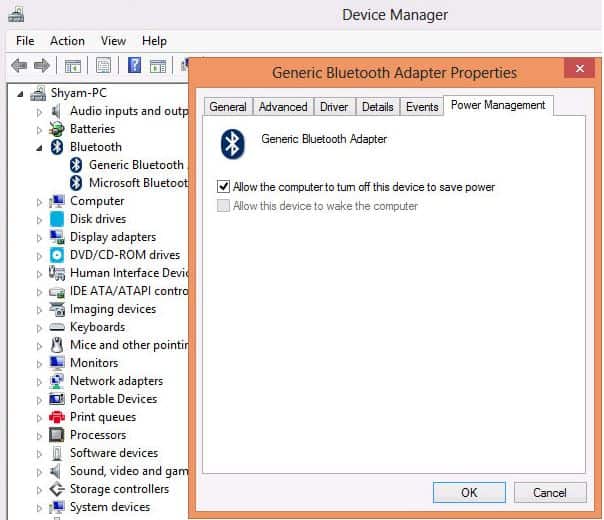Close the Bluetooth Adapter Properties dialog
The width and height of the screenshot is (604, 520).
579,69
